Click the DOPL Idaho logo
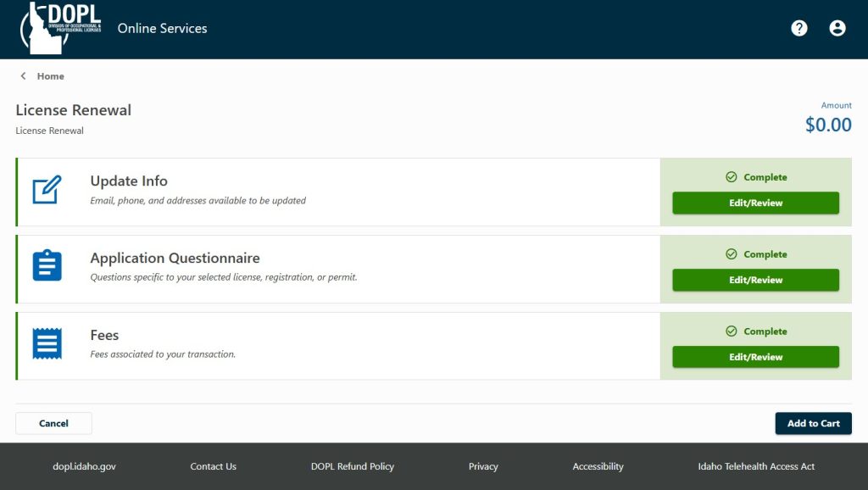Image resolution: width=868 pixels, height=490 pixels. pos(60,28)
